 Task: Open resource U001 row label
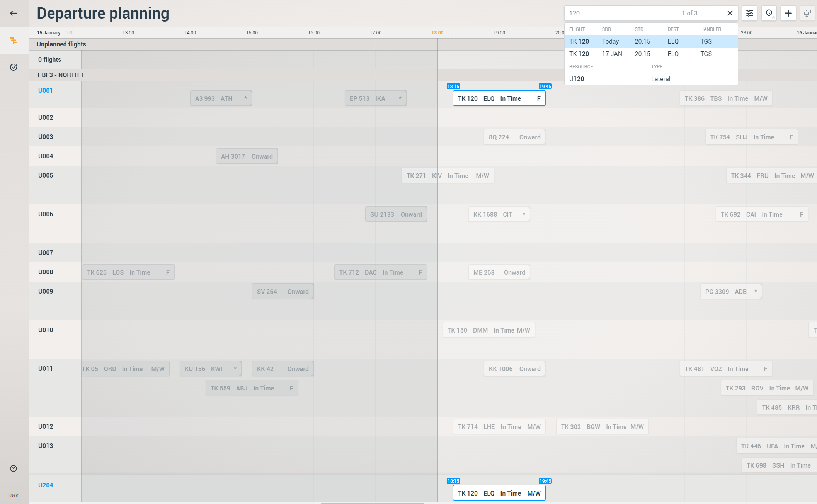pyautogui.click(x=45, y=90)
